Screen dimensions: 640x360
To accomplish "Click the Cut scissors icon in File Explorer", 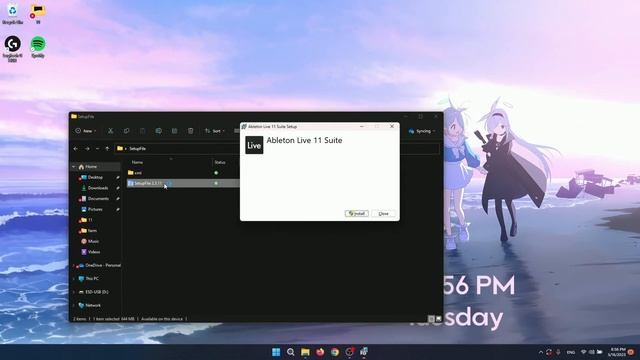I will coord(110,131).
